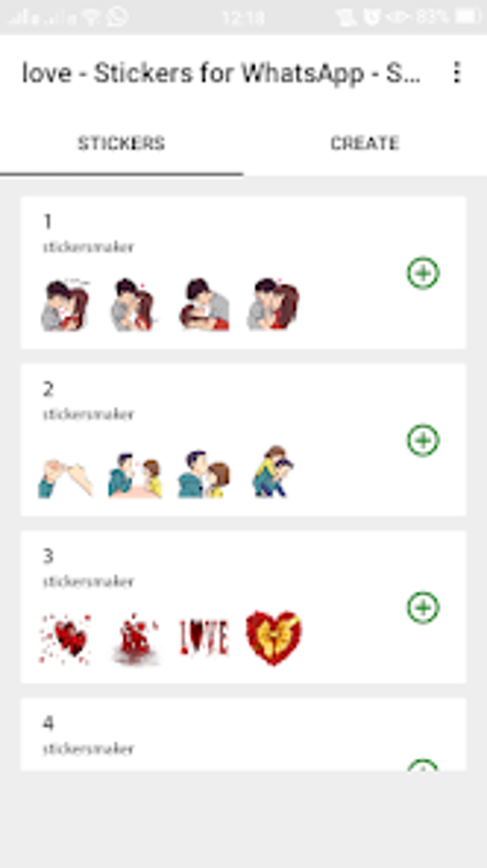Image resolution: width=487 pixels, height=868 pixels.
Task: Tap the WhatsApp notification icon in status bar
Action: 117,17
